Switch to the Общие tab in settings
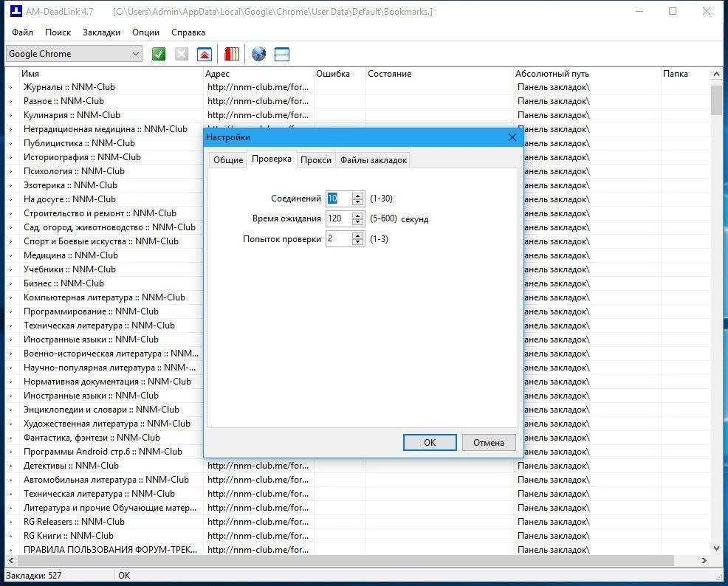Screen dimensions: 728x586 [x=228, y=159]
